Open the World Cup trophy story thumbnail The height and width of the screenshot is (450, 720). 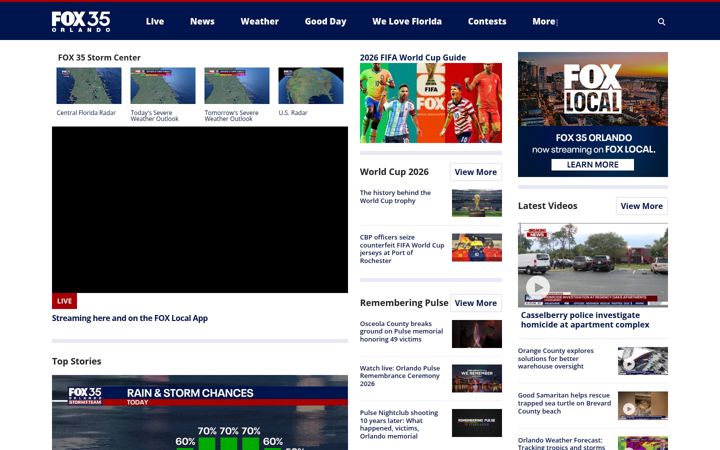[x=477, y=202]
